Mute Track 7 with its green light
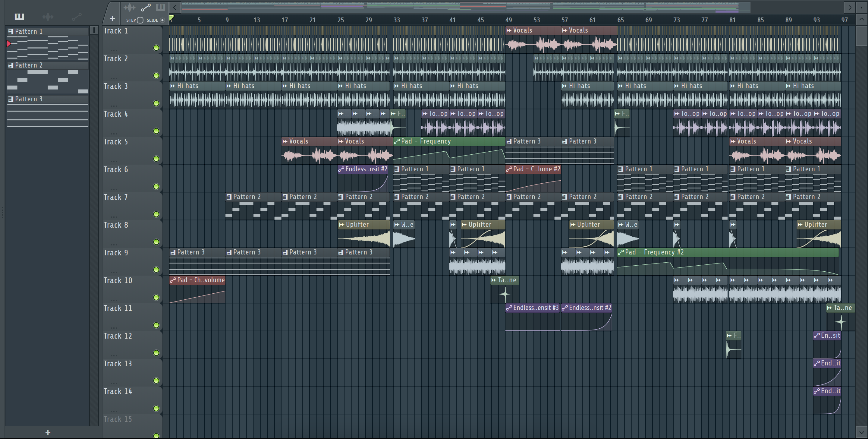Viewport: 868px width, 439px height. (x=156, y=214)
